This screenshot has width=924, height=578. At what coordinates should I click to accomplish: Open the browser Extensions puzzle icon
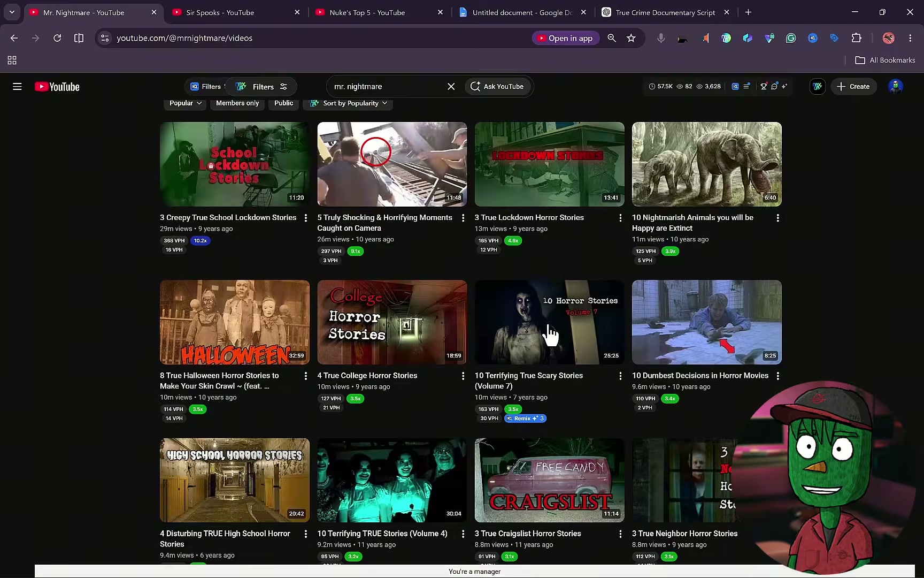tap(857, 38)
